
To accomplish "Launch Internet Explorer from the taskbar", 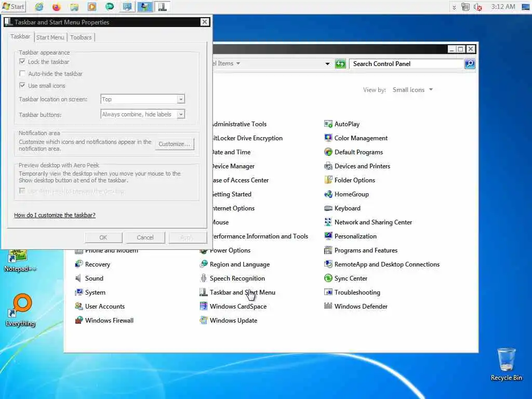I will pos(39,6).
